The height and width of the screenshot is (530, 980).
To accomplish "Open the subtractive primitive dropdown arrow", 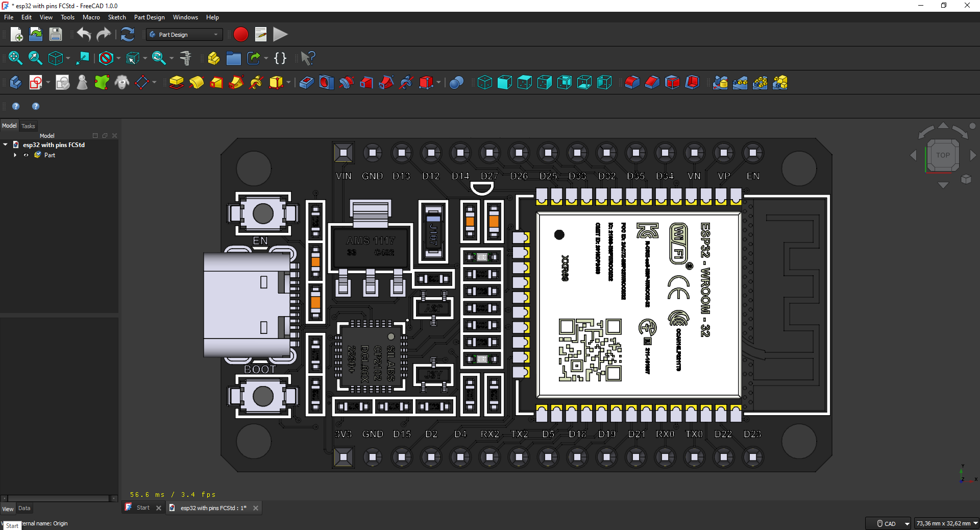I will 438,82.
